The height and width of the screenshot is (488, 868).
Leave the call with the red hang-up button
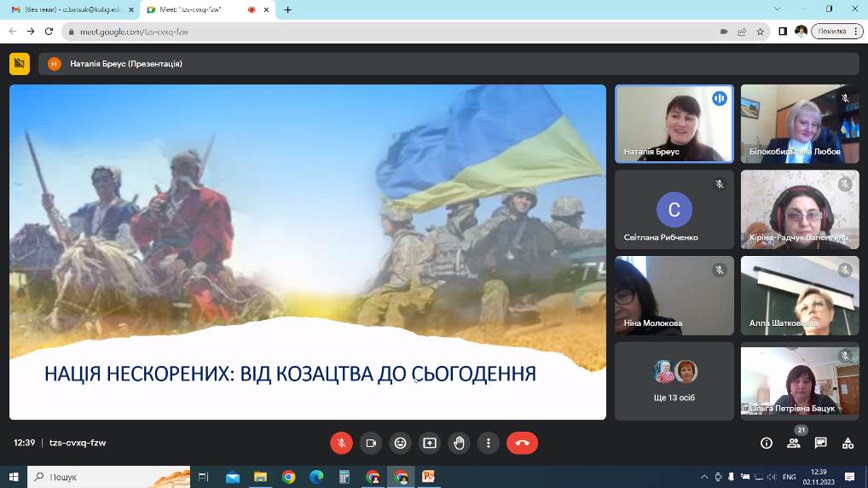522,443
